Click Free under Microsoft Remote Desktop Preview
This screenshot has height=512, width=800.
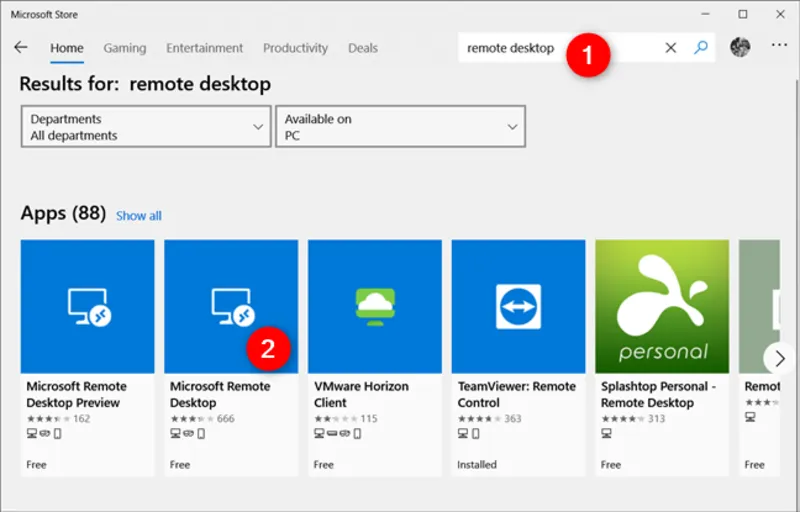tap(36, 465)
